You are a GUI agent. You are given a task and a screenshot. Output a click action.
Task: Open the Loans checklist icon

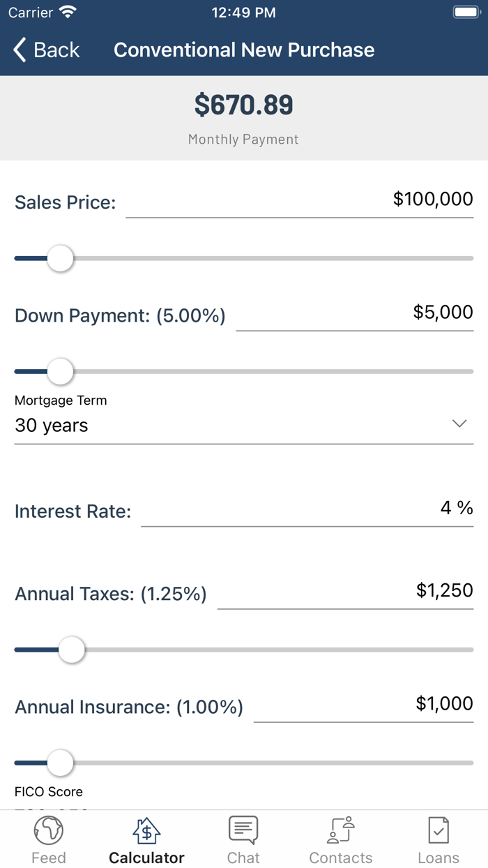click(x=438, y=830)
